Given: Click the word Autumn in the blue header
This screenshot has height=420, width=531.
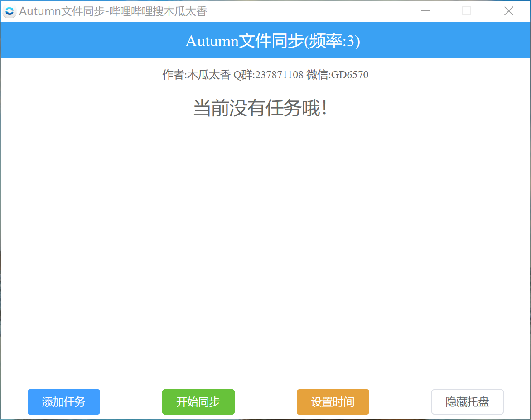Looking at the screenshot, I should coord(212,42).
